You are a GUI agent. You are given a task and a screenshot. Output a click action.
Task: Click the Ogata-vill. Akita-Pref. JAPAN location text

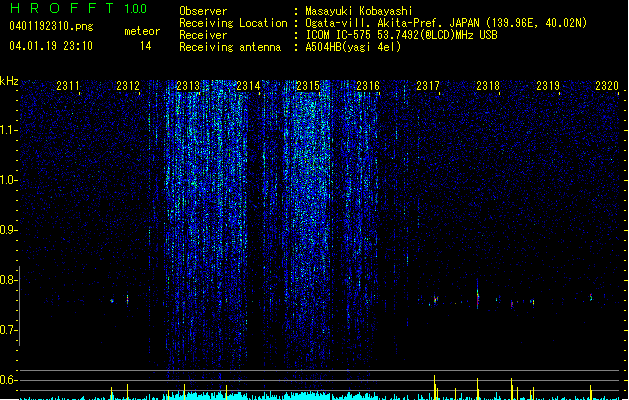(446, 23)
